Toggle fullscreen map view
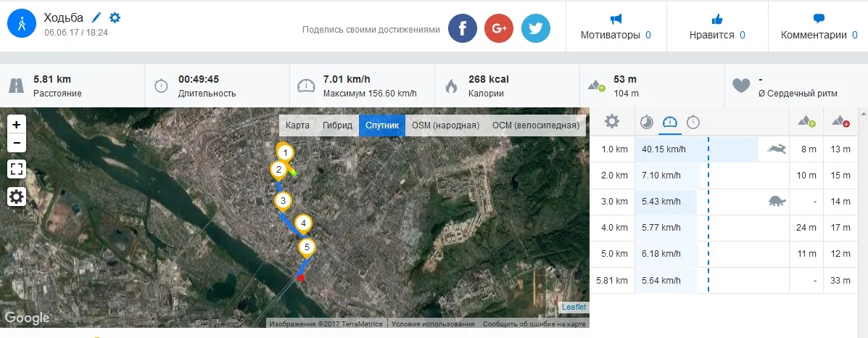 [x=17, y=169]
